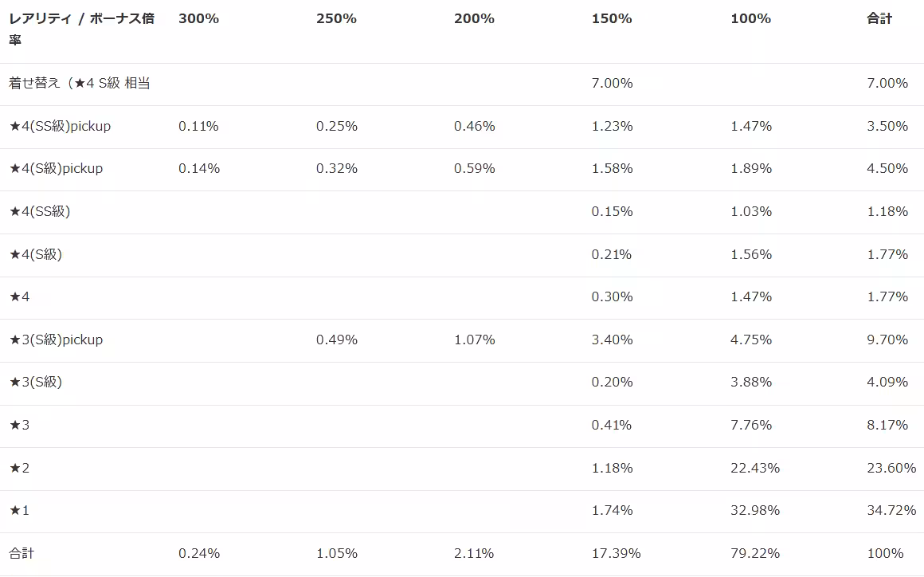Select the ★3(S級)pickup row label
This screenshot has height=577, width=924.
56,340
